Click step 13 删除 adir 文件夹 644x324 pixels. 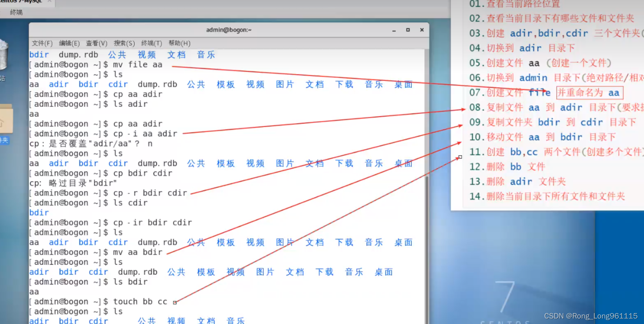coord(517,181)
